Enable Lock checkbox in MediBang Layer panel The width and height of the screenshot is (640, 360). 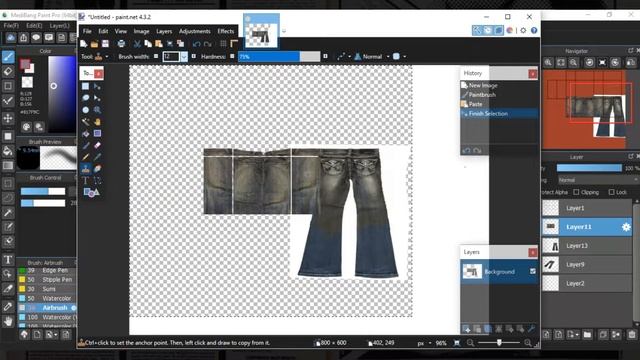[611, 192]
